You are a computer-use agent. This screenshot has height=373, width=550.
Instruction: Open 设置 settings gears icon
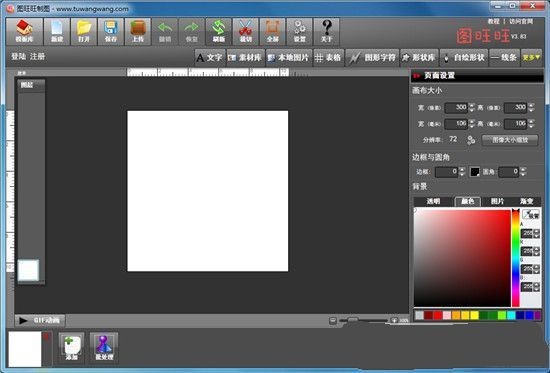[300, 32]
